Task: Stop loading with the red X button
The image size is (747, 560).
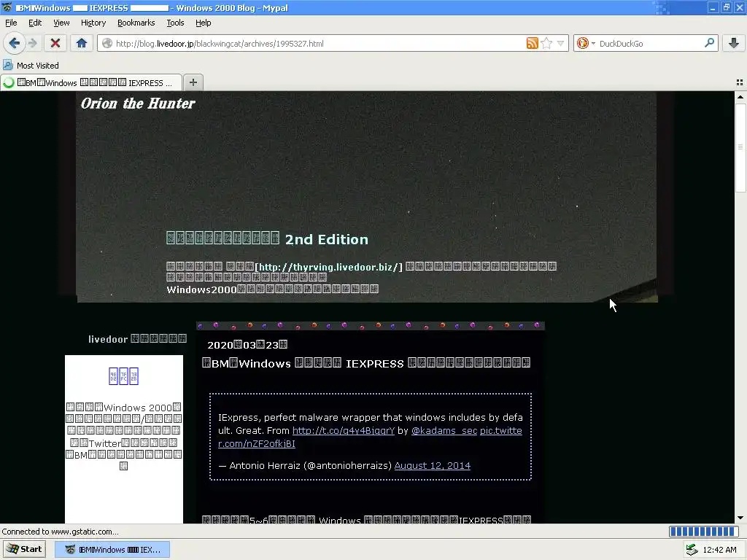Action: click(55, 43)
